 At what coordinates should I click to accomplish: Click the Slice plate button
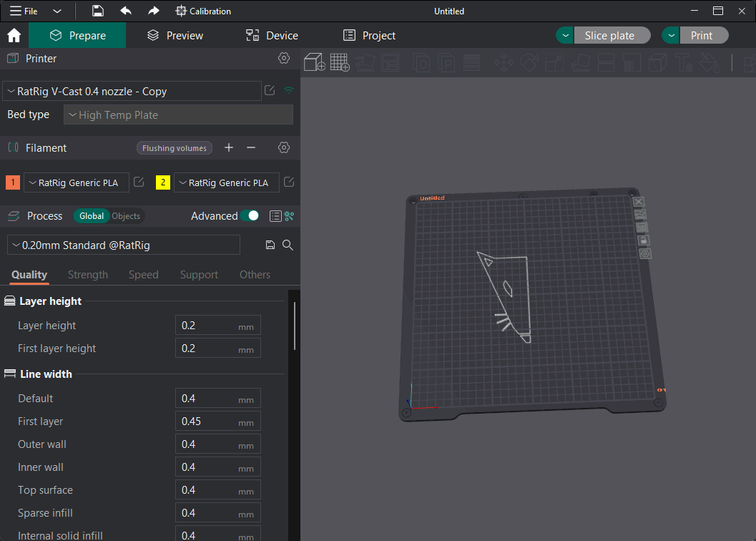click(612, 34)
